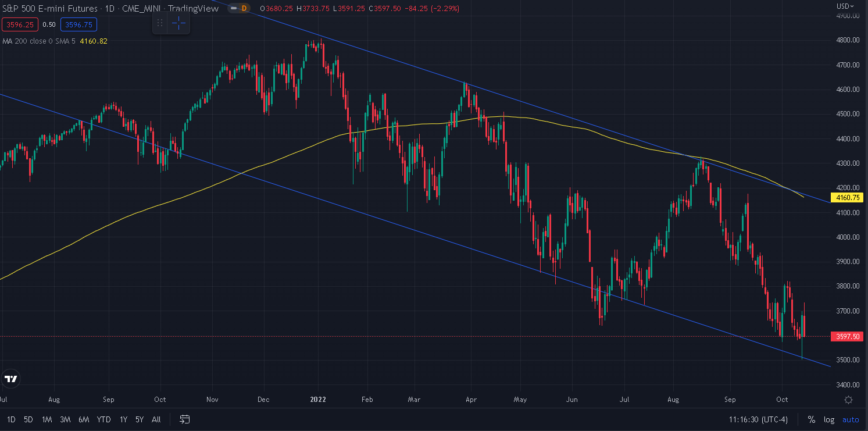Click the high value H3733.75
Image resolution: width=868 pixels, height=431 pixels.
(315, 8)
